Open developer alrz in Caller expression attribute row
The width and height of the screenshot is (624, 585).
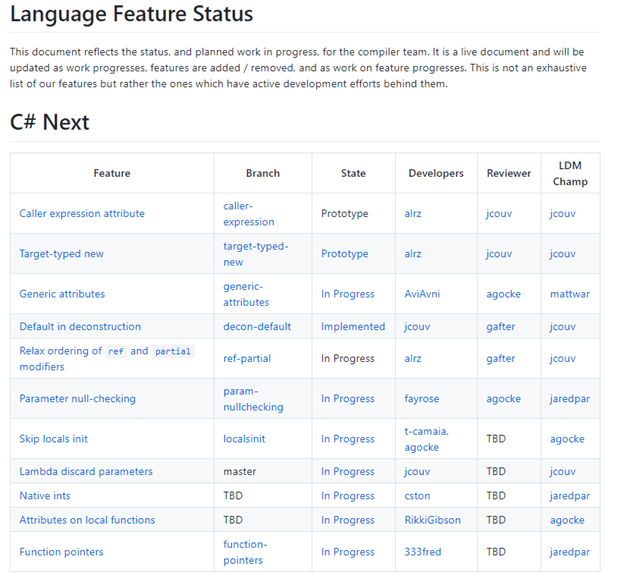(413, 213)
